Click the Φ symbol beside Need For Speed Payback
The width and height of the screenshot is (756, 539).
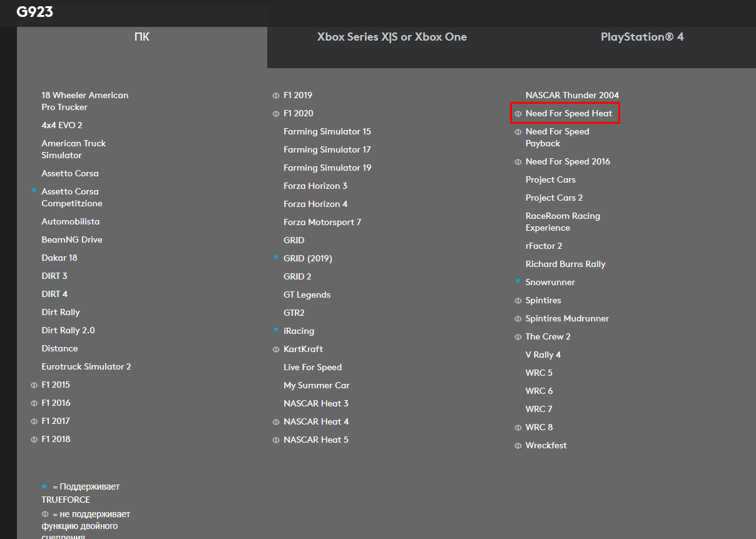pyautogui.click(x=518, y=132)
